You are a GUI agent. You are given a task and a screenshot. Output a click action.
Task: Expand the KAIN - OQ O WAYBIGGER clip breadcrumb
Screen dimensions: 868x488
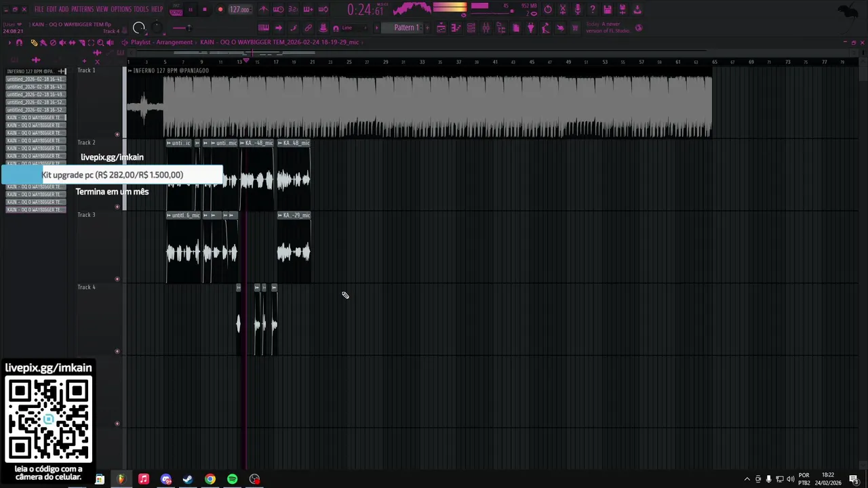[279, 42]
